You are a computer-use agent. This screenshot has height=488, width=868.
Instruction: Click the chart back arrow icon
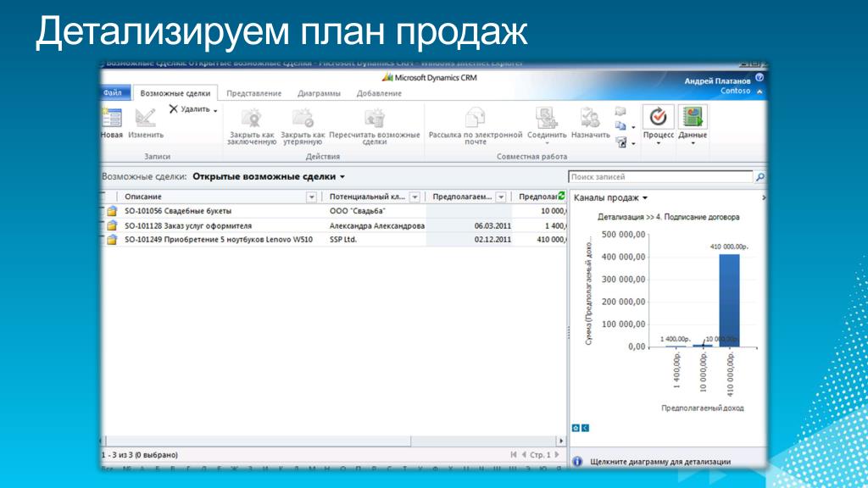click(585, 428)
